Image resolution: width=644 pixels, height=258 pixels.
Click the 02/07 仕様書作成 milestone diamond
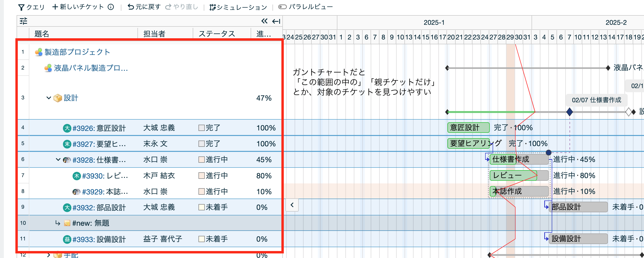[570, 112]
